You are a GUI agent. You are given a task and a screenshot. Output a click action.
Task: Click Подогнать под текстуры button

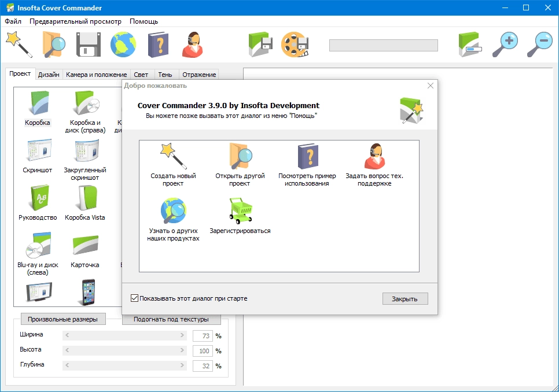[x=171, y=319]
